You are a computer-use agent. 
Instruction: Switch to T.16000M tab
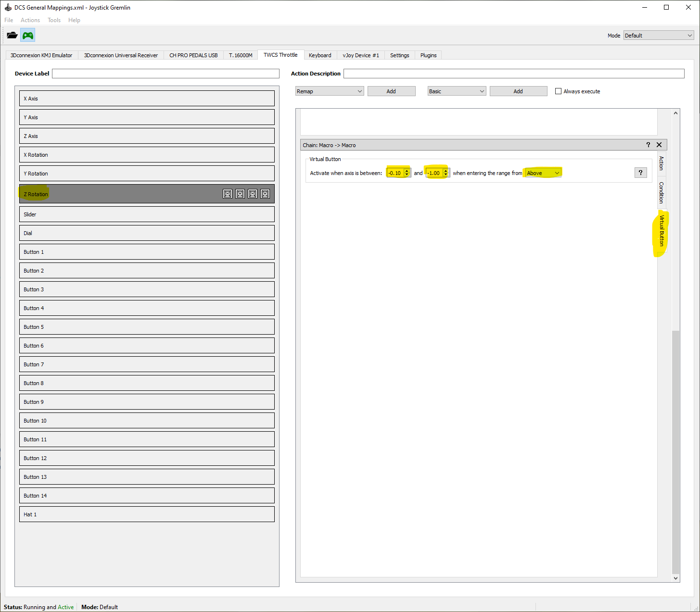point(241,55)
